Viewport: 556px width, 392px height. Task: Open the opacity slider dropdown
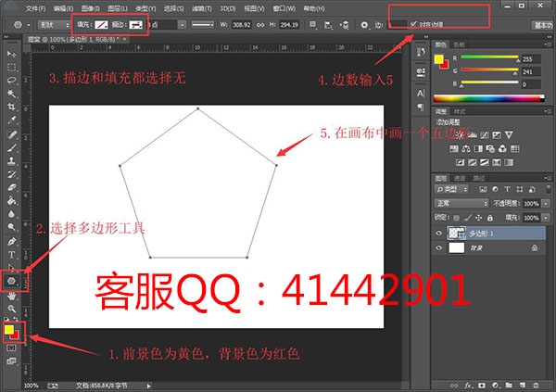546,203
